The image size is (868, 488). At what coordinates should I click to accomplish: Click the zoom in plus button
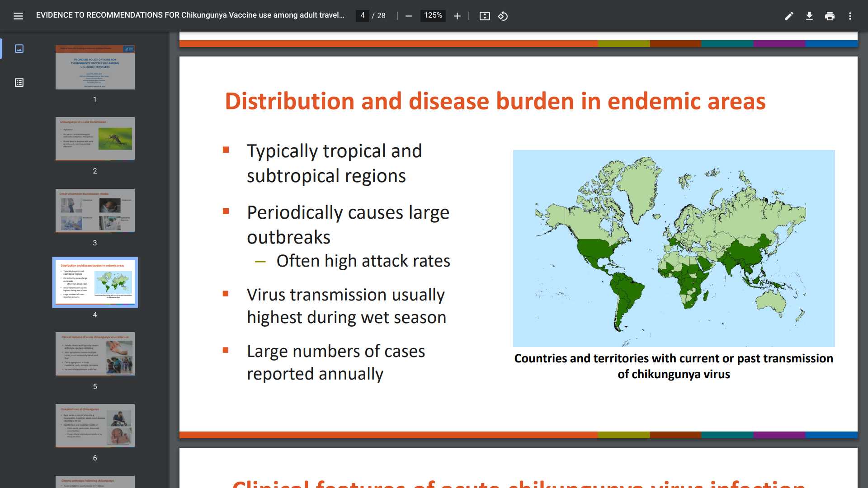tap(457, 16)
